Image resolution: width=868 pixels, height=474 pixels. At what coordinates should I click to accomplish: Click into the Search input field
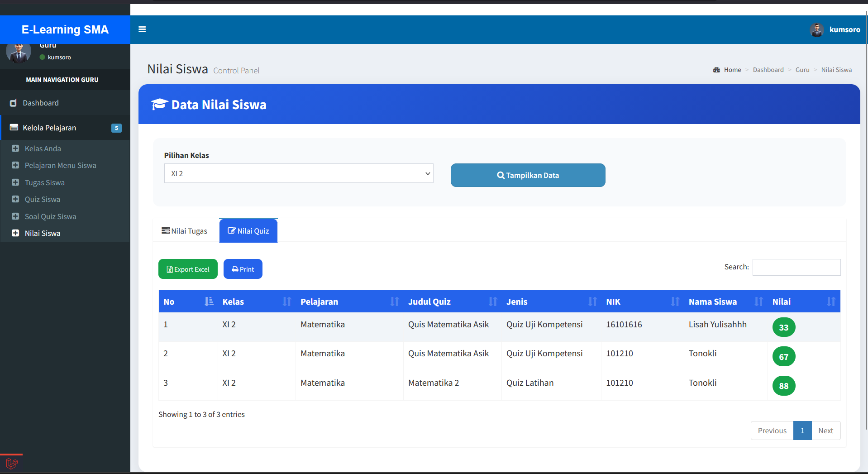[796, 267]
